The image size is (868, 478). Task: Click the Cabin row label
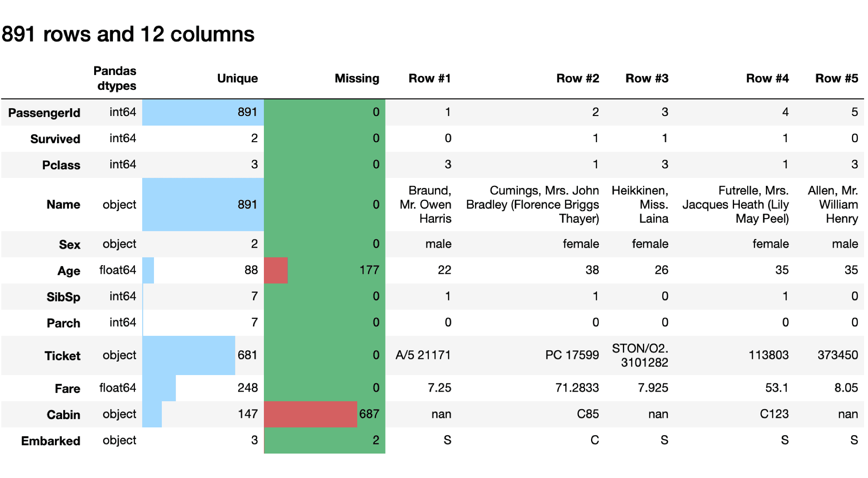63,415
